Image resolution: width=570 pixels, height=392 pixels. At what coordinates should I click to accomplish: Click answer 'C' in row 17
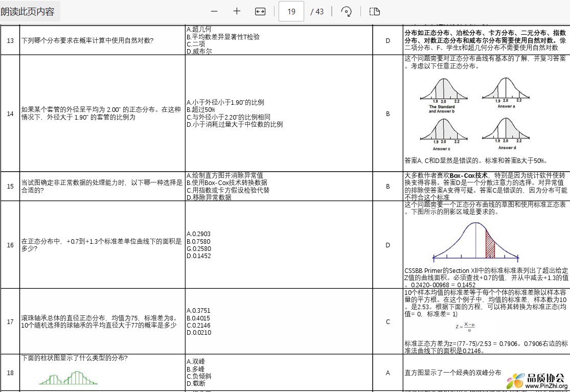[x=387, y=322]
